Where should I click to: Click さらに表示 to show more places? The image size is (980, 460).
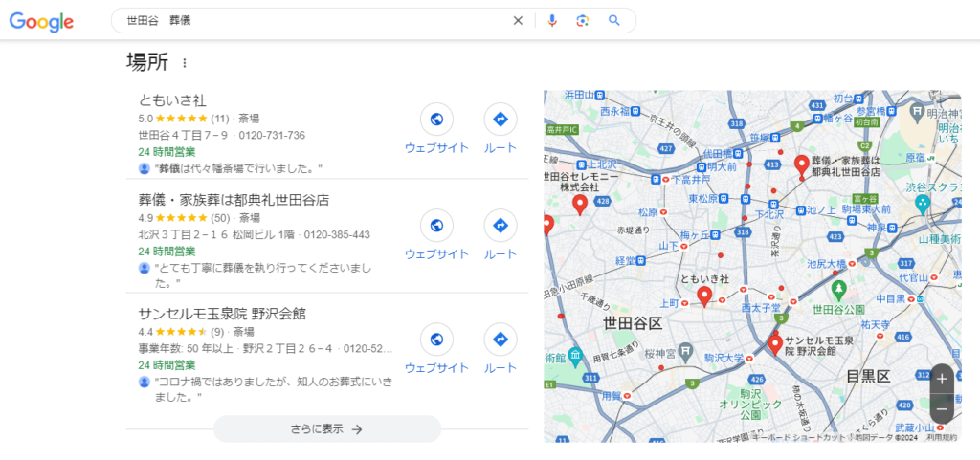pos(327,428)
